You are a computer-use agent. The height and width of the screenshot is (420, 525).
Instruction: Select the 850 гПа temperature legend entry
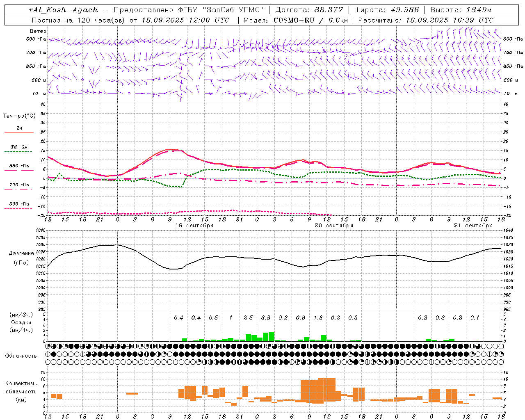pos(19,166)
